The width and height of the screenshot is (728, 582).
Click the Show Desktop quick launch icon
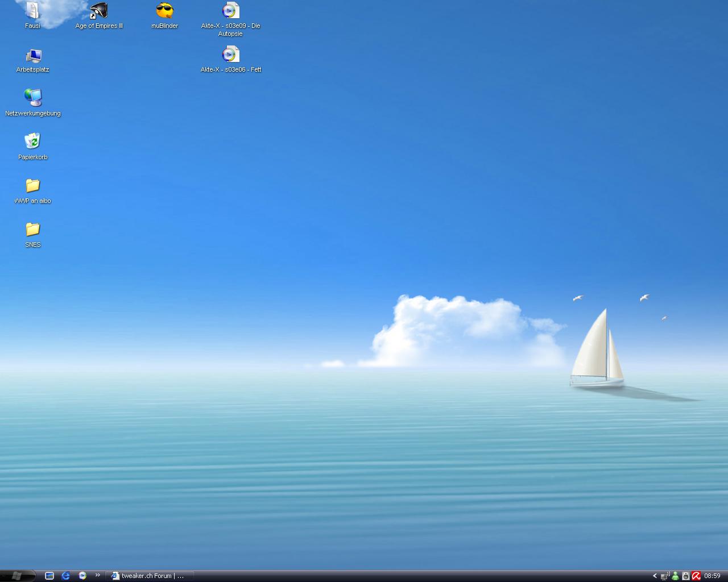49,576
